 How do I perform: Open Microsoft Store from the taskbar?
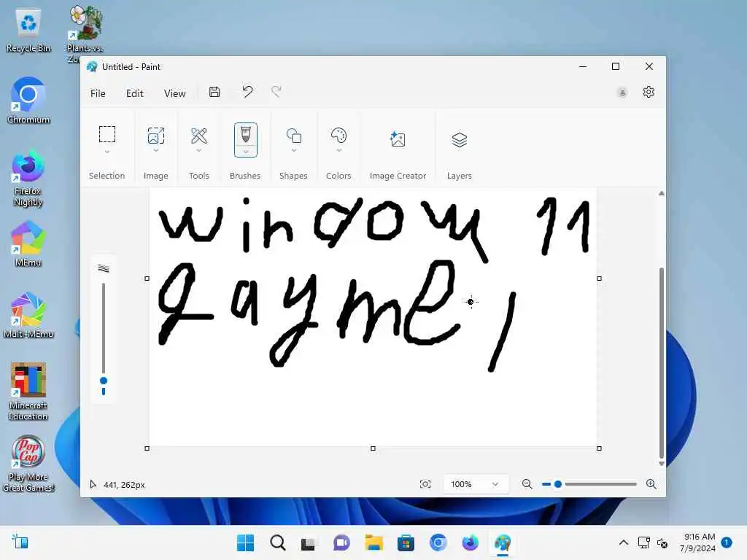[406, 542]
